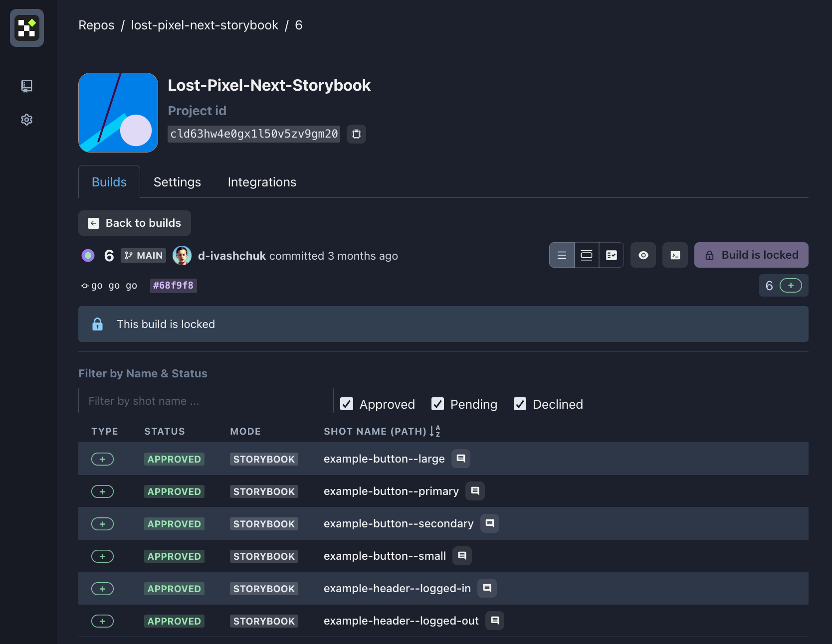Viewport: 832px width, 644px height.
Task: Switch to compact list view icon
Action: (x=562, y=255)
